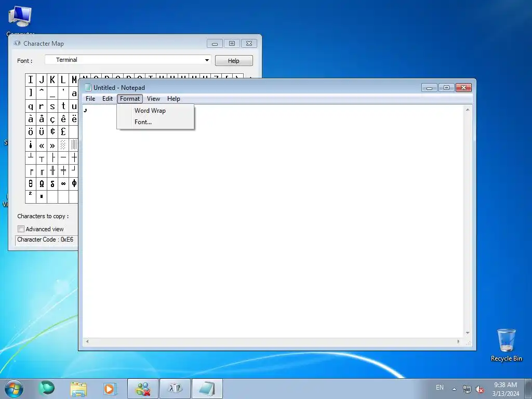
Task: Select the 't' character cell
Action: tap(63, 106)
